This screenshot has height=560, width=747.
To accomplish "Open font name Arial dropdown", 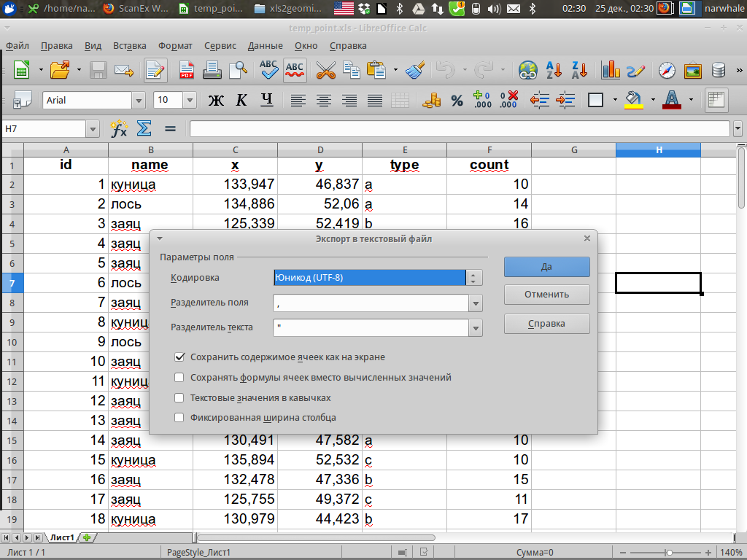I will pos(139,101).
